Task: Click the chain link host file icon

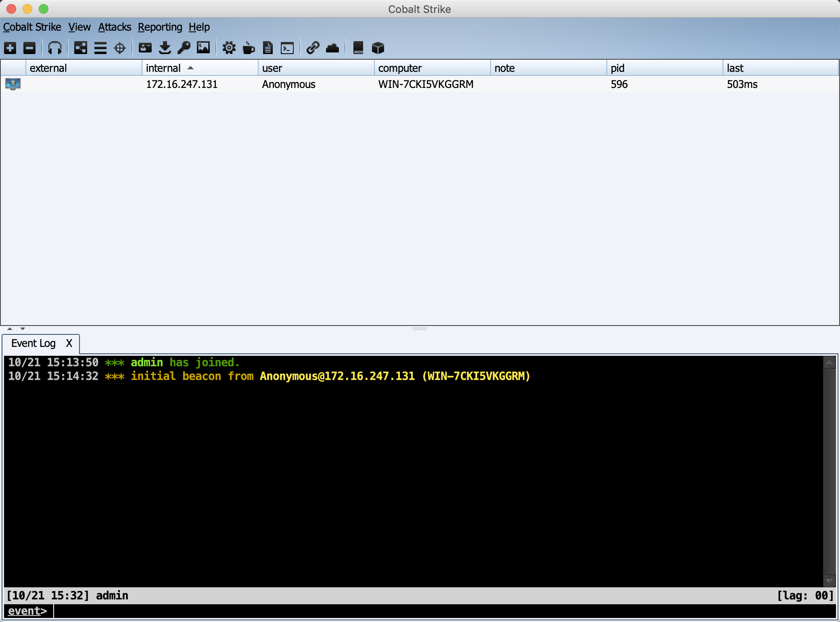Action: coord(313,48)
